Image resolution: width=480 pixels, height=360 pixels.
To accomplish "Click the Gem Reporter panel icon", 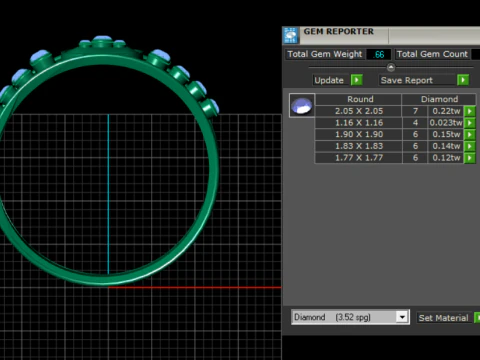I will (x=291, y=35).
